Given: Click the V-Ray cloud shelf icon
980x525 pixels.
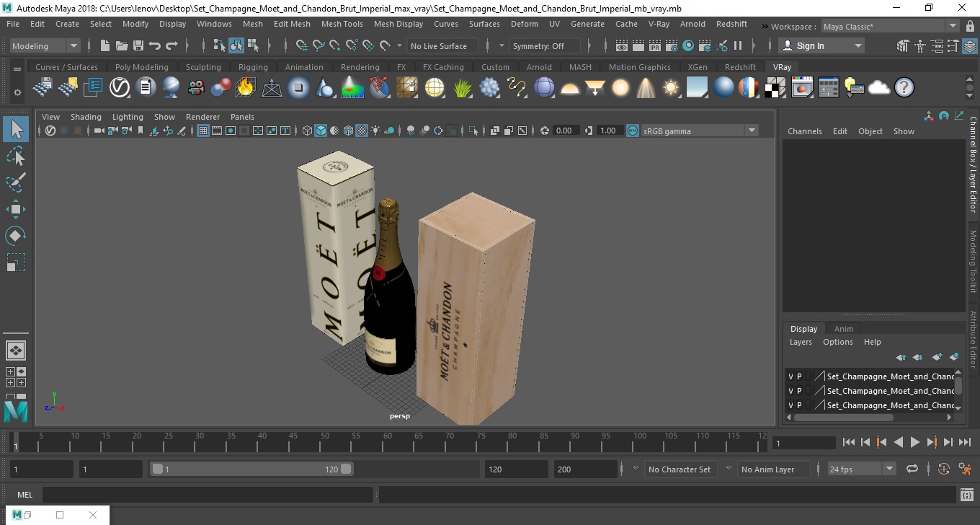Looking at the screenshot, I should click(x=879, y=88).
